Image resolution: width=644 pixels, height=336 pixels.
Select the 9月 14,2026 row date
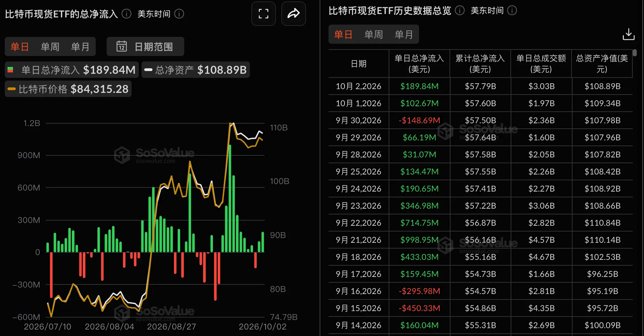[359, 325]
